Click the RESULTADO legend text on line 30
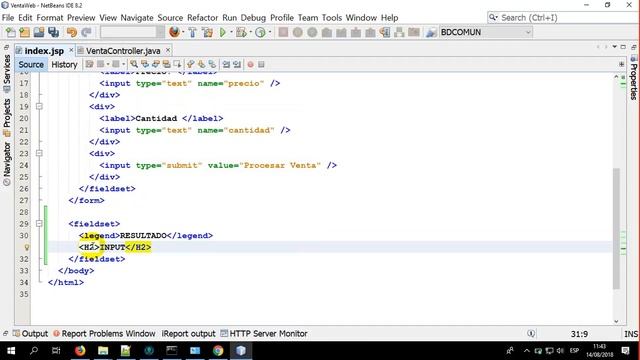Screen dimensions: 640x360 click(x=143, y=236)
